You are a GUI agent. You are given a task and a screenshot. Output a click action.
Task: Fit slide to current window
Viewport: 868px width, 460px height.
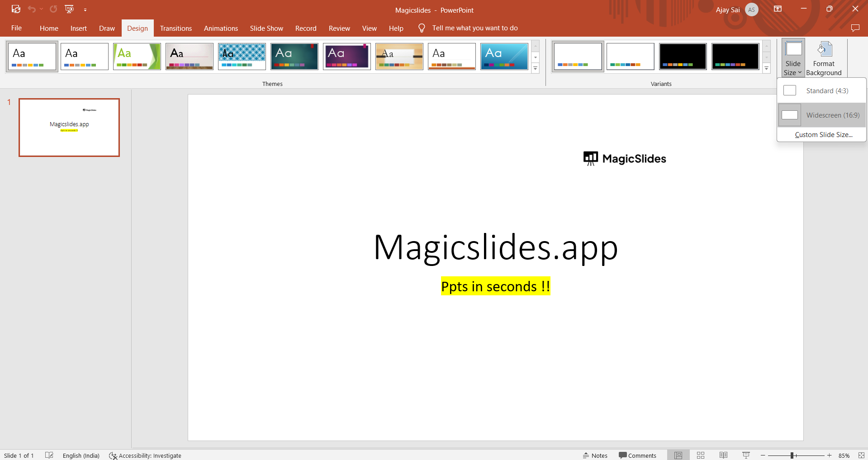click(x=861, y=455)
